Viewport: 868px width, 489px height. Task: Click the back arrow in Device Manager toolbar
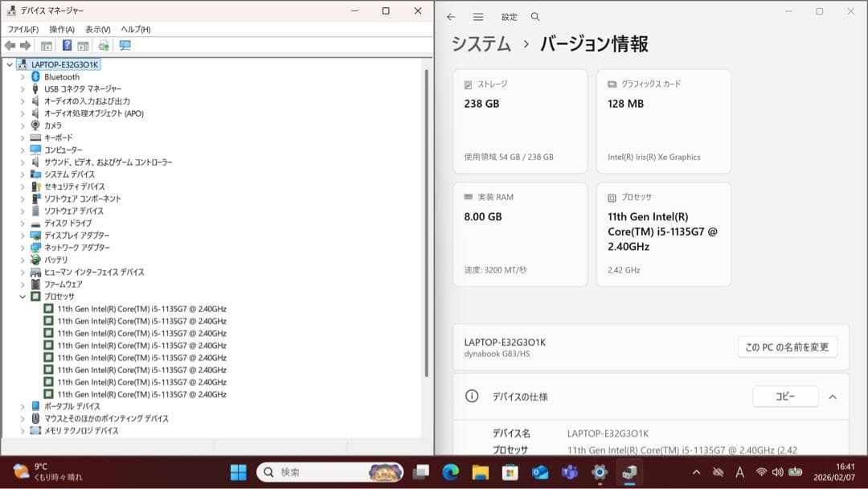[x=10, y=46]
